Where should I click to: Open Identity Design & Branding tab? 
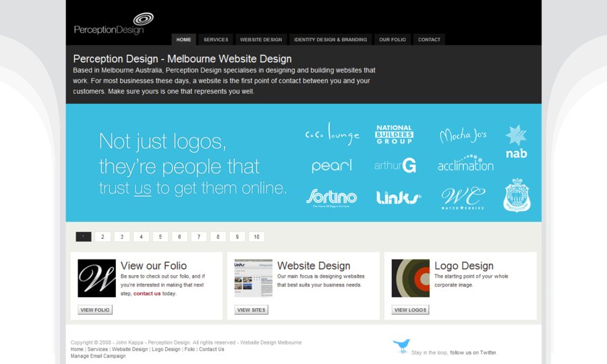pos(330,40)
